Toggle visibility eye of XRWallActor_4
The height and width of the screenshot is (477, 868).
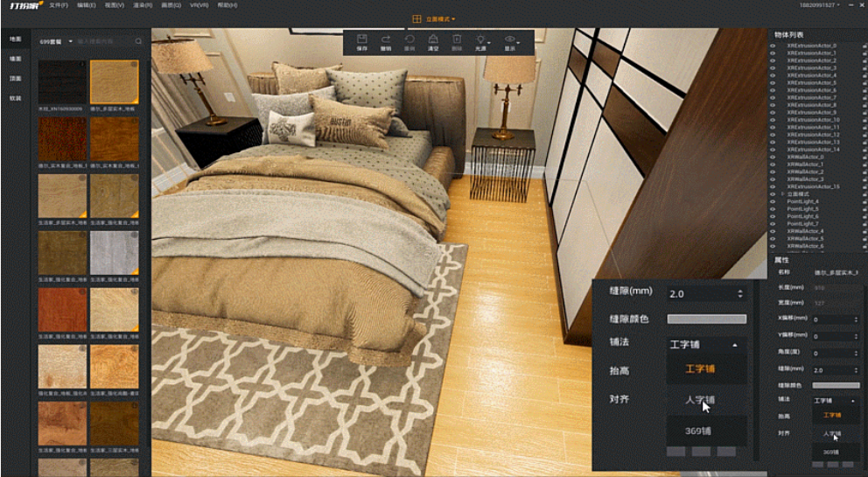click(x=773, y=231)
